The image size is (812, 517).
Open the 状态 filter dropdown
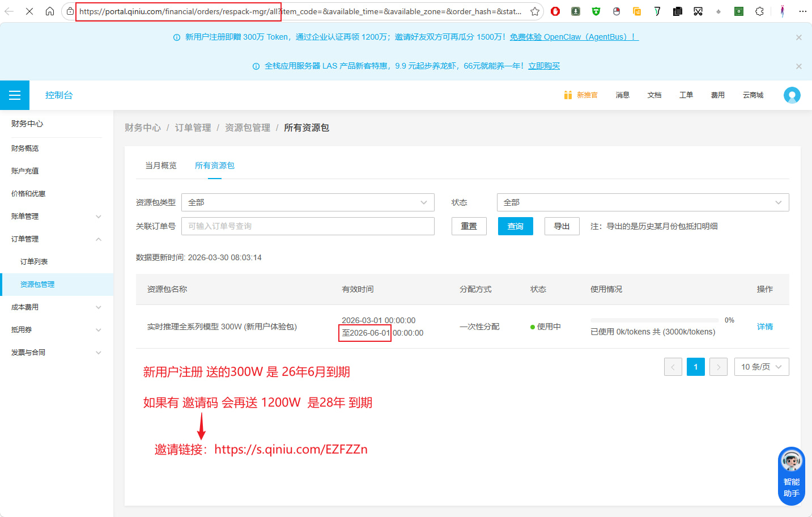[x=643, y=202]
